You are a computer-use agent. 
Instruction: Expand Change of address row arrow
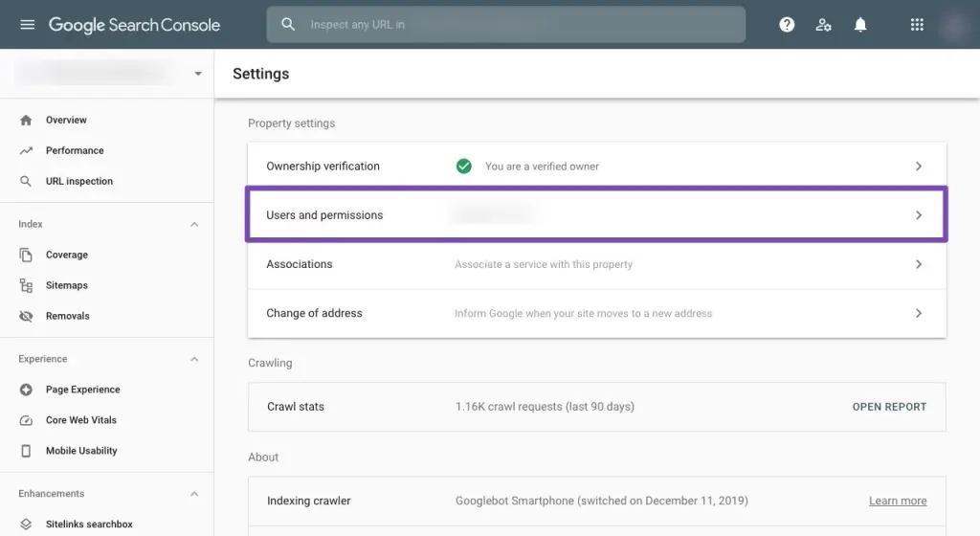click(919, 313)
